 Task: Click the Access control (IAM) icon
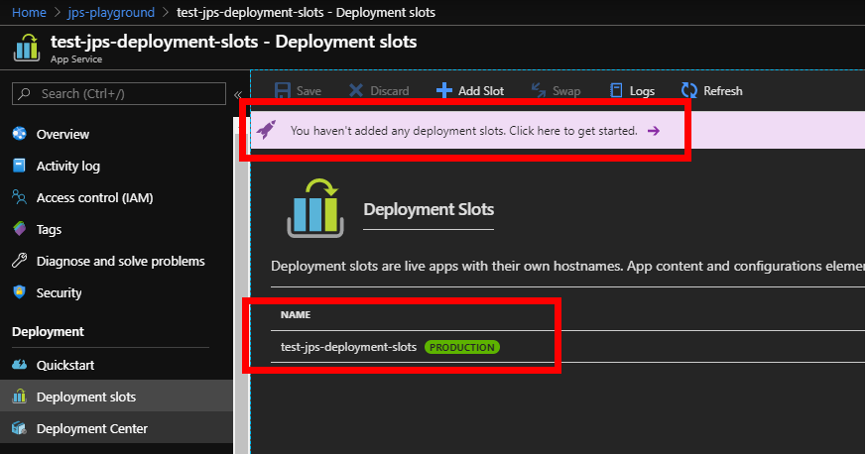(18, 197)
